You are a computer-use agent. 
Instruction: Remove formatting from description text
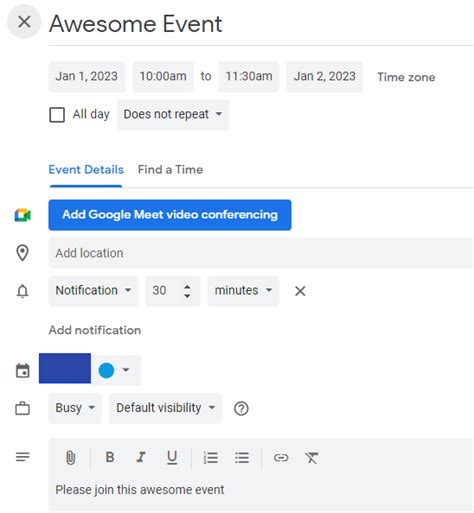click(312, 458)
